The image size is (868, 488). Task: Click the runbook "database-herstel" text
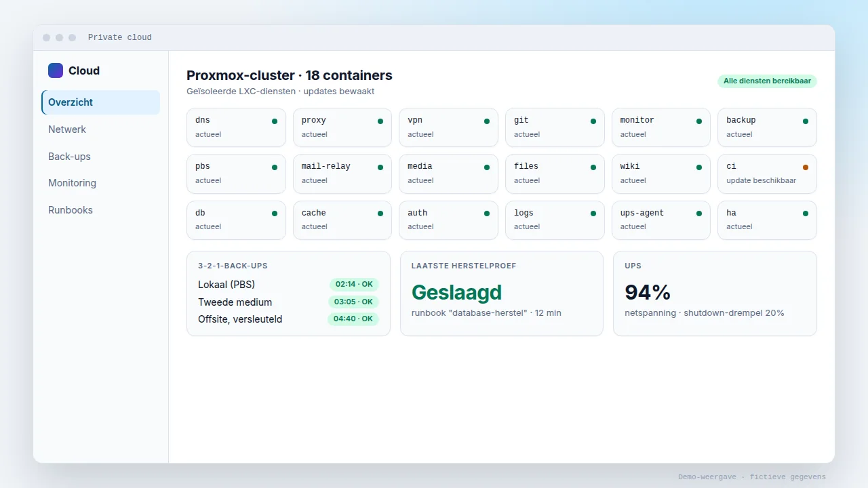point(486,313)
